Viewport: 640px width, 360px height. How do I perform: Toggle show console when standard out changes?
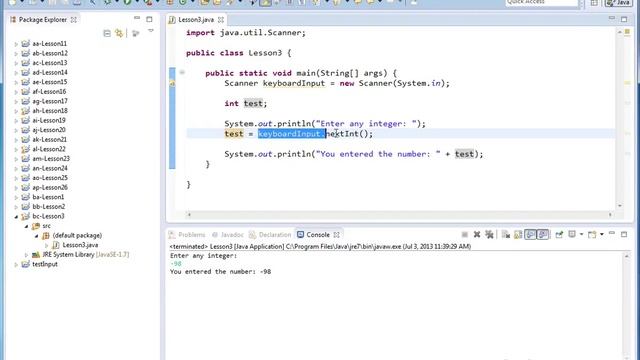pos(530,235)
